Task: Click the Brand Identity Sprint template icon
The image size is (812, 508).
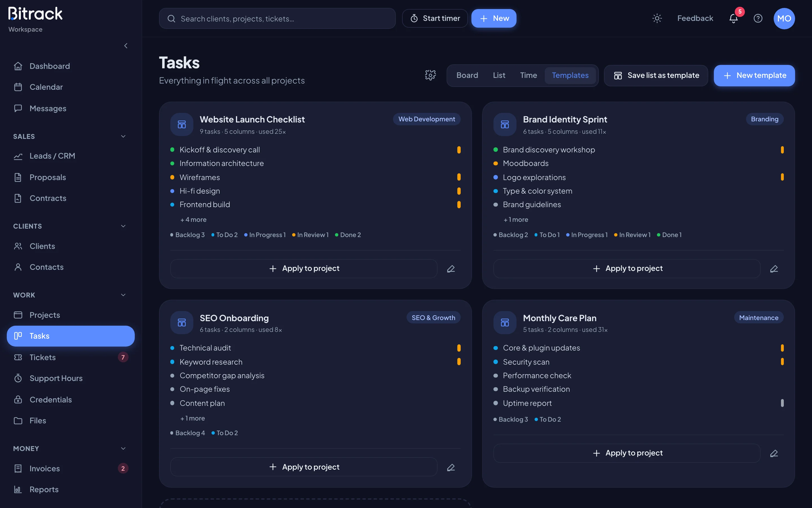Action: click(505, 124)
